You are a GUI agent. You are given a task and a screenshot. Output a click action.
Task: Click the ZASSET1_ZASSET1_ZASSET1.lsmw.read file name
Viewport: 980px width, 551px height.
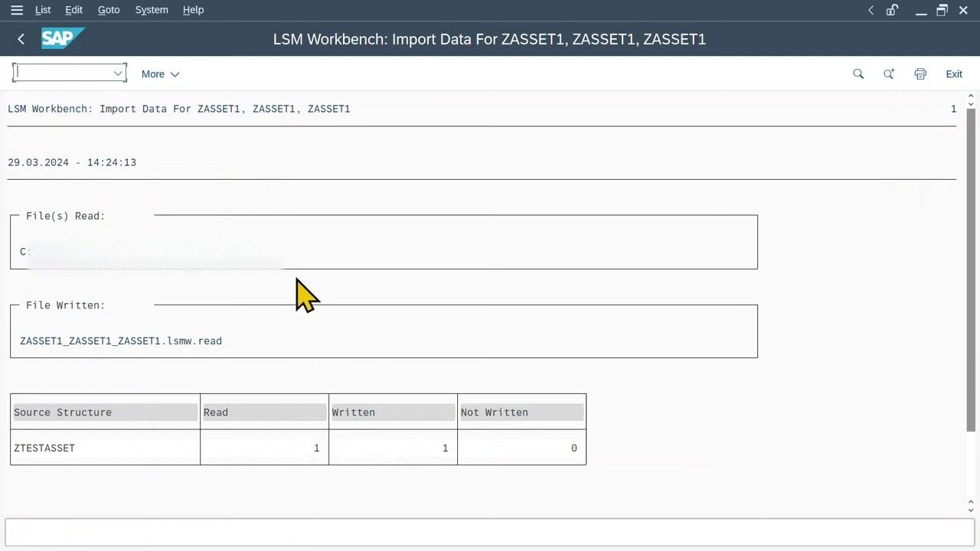coord(121,341)
